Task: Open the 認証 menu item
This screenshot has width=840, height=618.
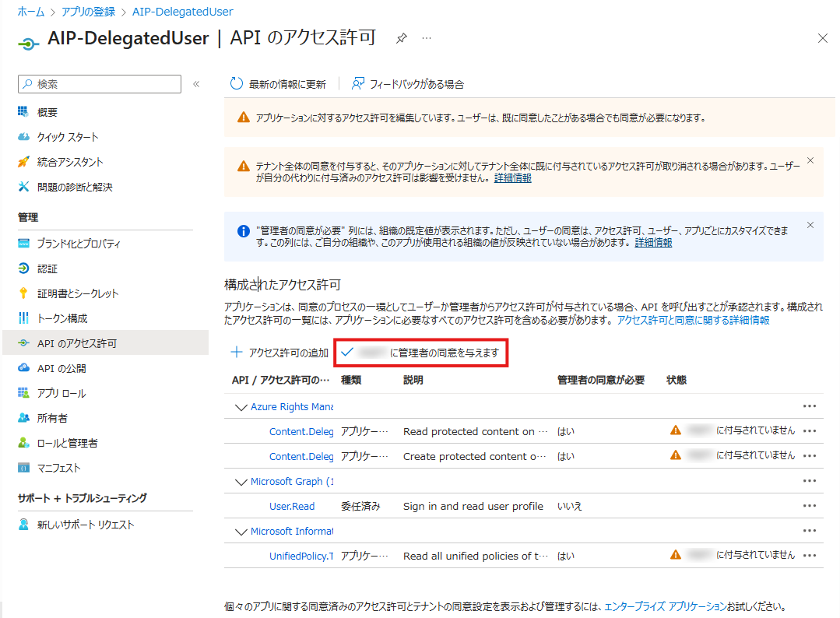Action: [x=47, y=269]
